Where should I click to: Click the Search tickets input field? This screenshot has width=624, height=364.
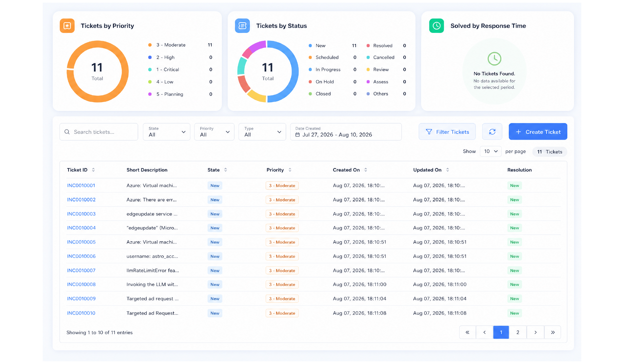click(99, 132)
